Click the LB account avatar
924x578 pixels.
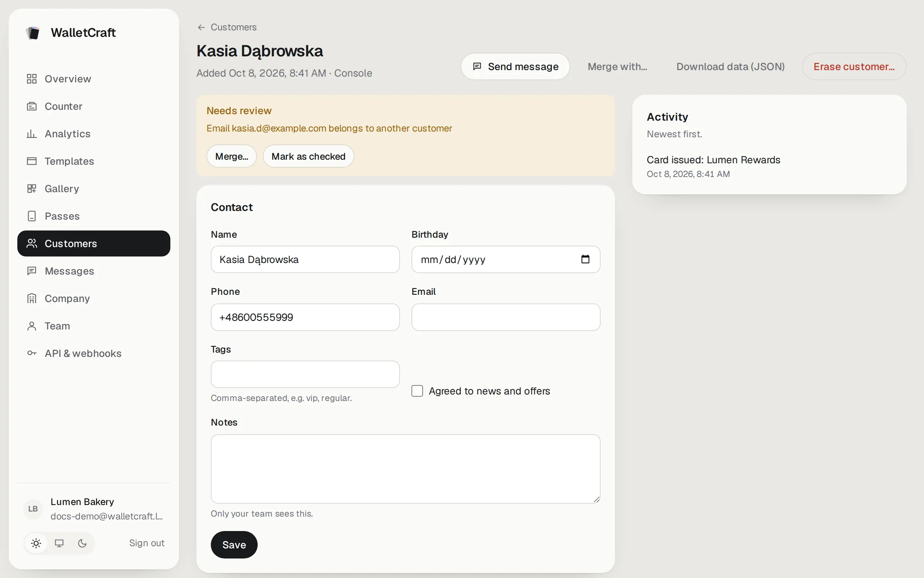(x=33, y=509)
